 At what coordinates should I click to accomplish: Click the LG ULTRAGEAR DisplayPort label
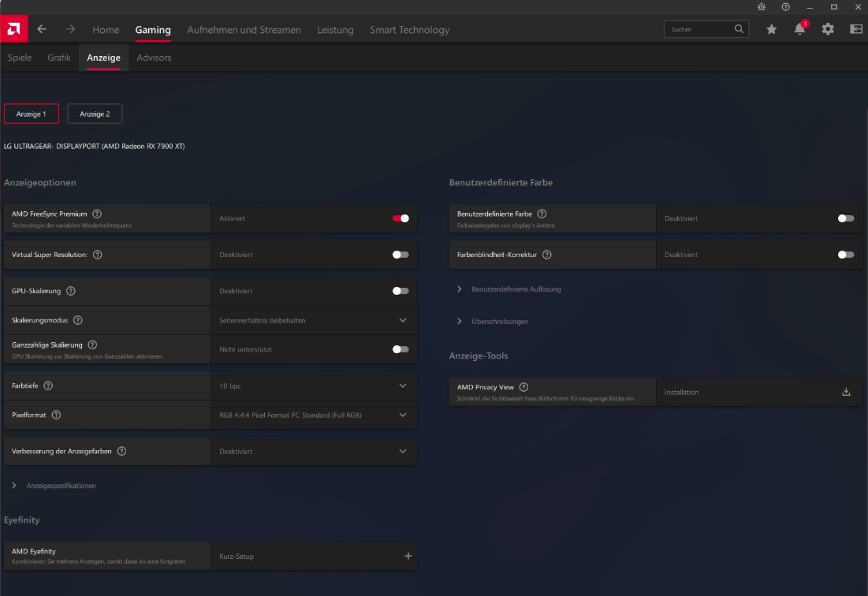pos(95,147)
